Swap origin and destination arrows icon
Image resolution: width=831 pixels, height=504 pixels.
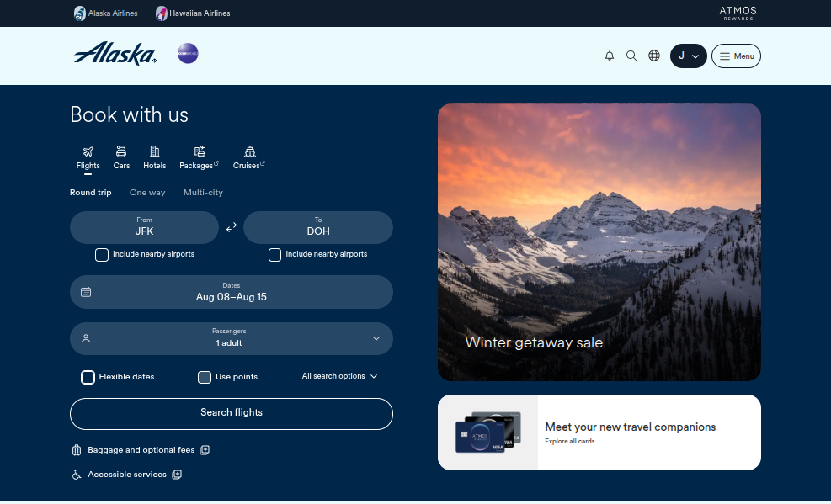coord(231,228)
